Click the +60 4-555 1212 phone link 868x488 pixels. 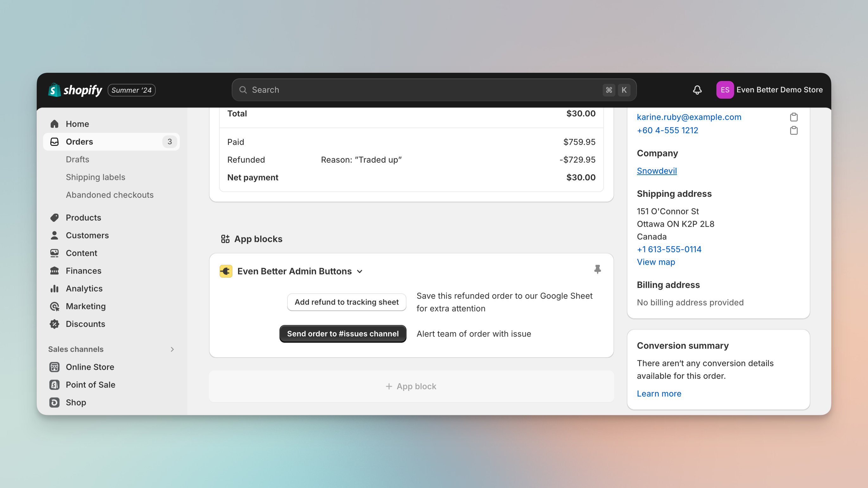pyautogui.click(x=668, y=130)
